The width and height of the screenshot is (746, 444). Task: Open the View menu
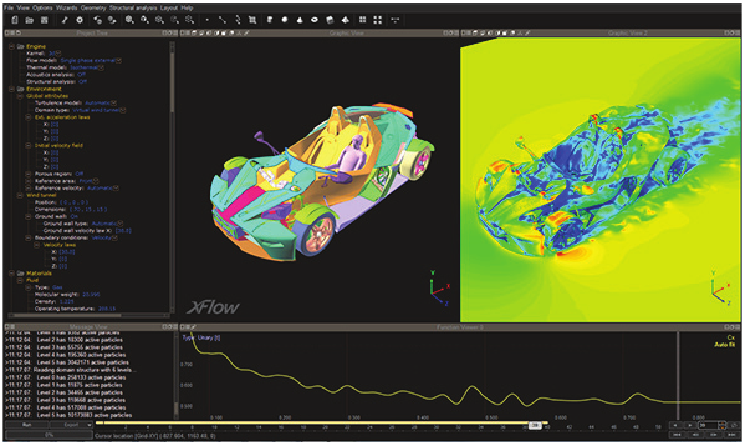[23, 8]
